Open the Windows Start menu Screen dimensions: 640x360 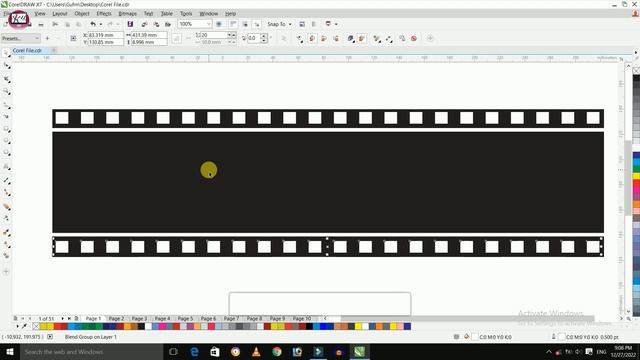[x=10, y=352]
